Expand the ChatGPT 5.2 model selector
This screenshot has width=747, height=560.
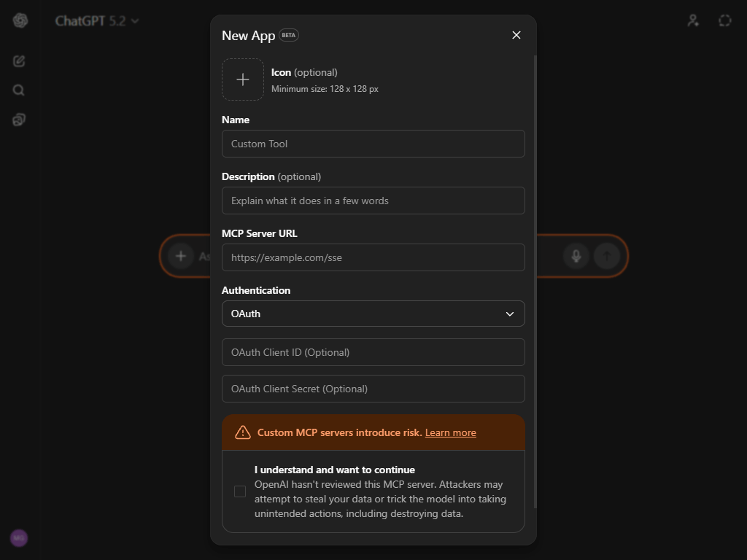click(x=98, y=20)
